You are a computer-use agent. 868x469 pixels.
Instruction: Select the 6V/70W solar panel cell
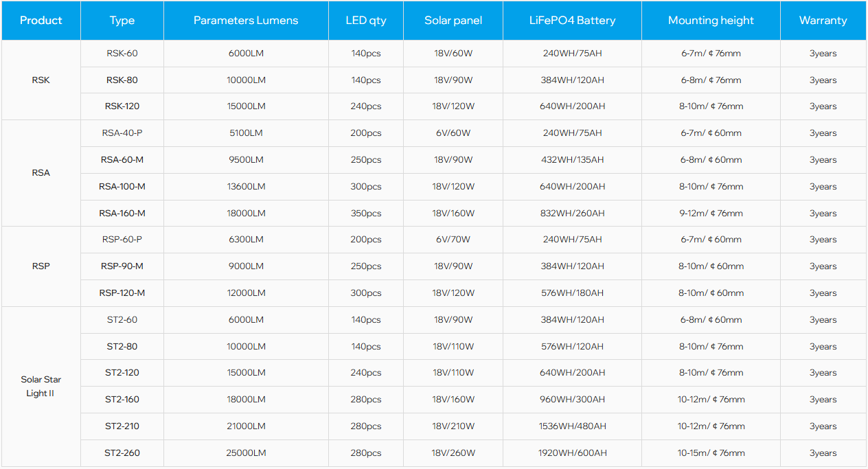tap(453, 240)
